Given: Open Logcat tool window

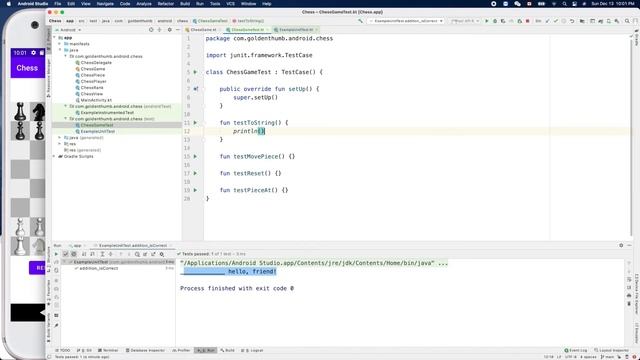Looking at the screenshot, I should point(252,350).
